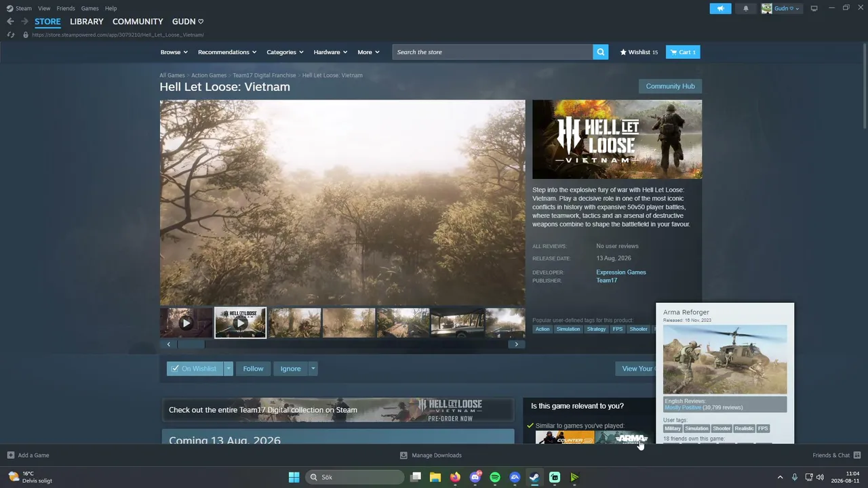This screenshot has height=488, width=868.
Task: Open the volume control in the tray
Action: click(x=820, y=477)
